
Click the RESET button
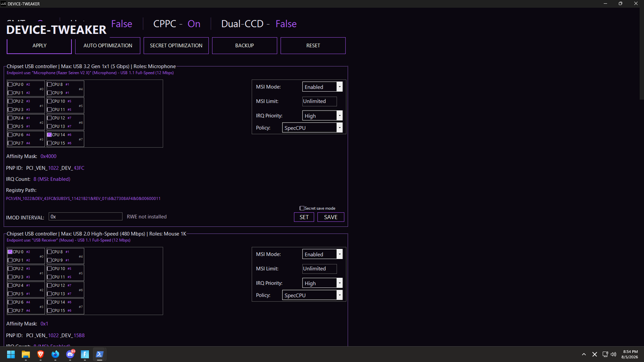(313, 46)
